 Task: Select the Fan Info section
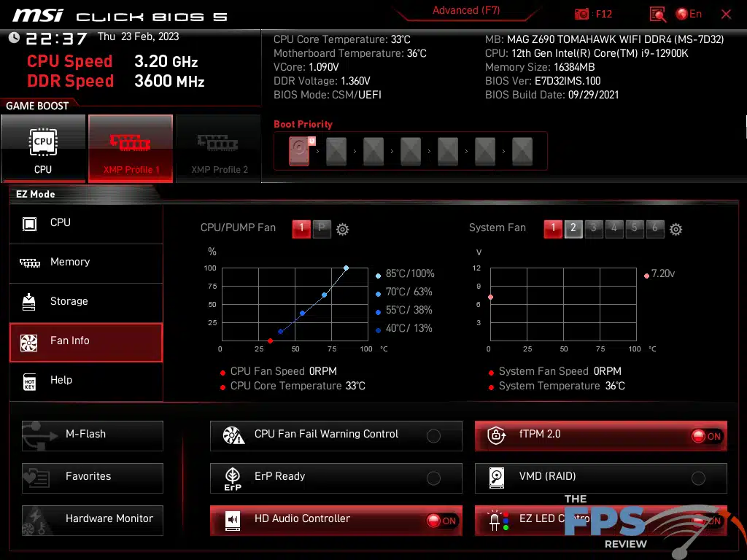[86, 342]
